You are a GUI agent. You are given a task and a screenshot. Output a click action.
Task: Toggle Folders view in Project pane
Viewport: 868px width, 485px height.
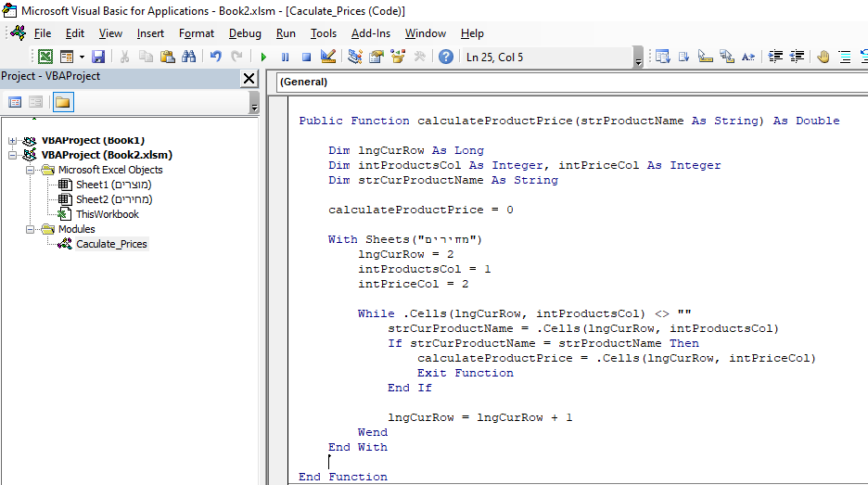click(62, 102)
